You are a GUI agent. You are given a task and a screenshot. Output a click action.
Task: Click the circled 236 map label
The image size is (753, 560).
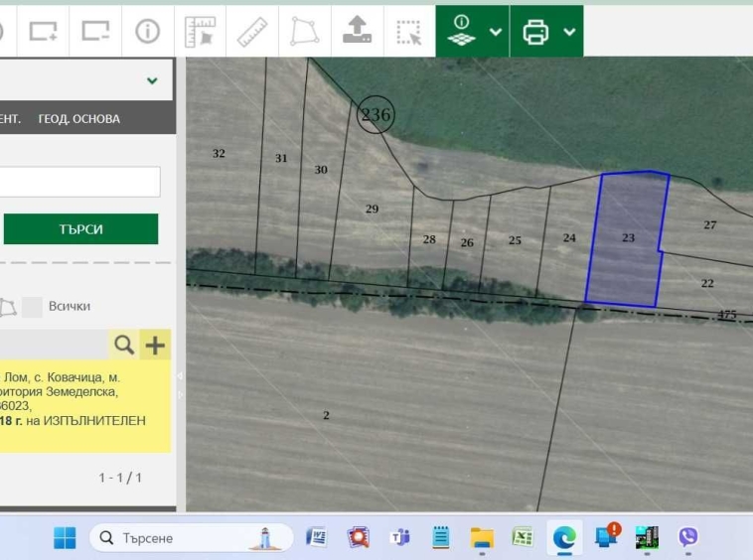[376, 115]
